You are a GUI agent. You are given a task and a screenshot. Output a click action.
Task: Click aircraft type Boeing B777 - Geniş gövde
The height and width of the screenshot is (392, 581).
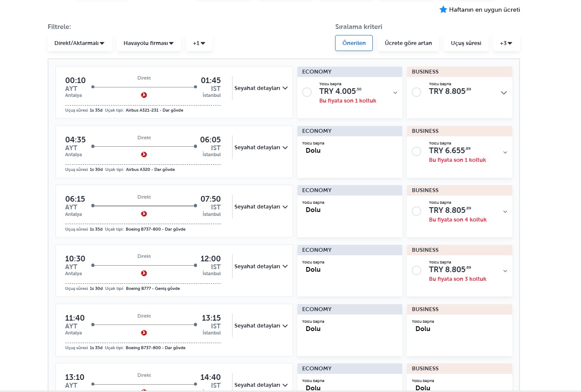[153, 289]
